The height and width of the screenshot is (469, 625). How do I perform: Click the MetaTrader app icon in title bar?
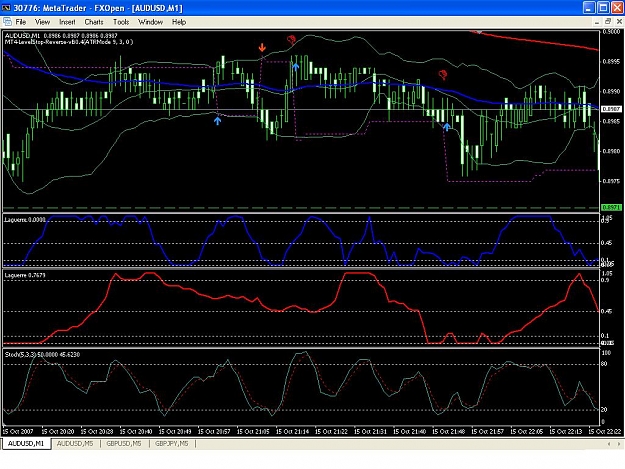(x=6, y=8)
